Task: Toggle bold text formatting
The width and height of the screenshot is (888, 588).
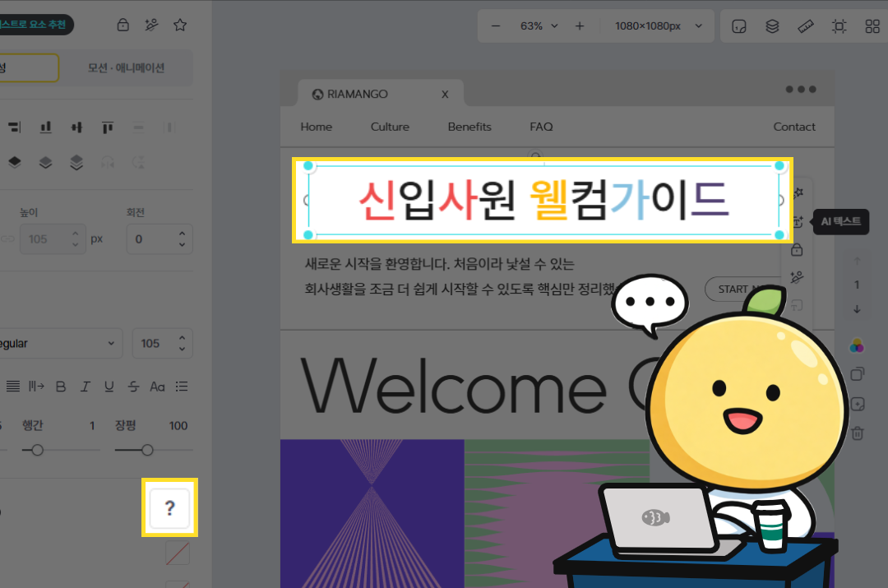Action: 61,387
